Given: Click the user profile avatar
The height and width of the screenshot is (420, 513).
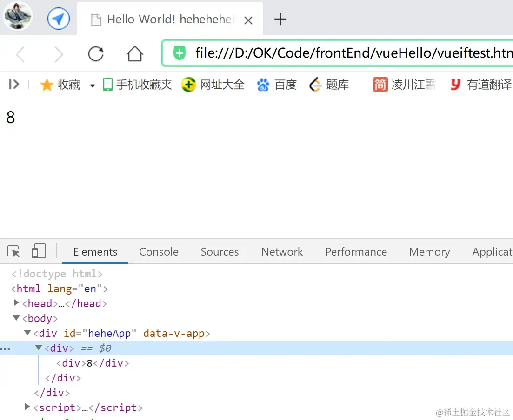Looking at the screenshot, I should 17,16.
